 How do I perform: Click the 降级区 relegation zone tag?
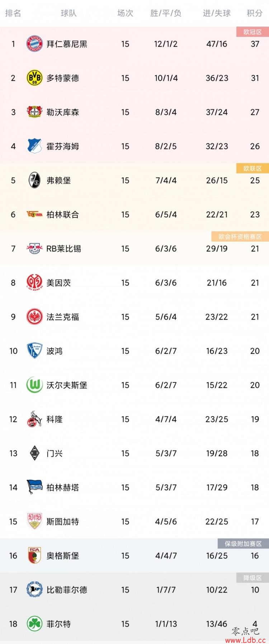253,578
